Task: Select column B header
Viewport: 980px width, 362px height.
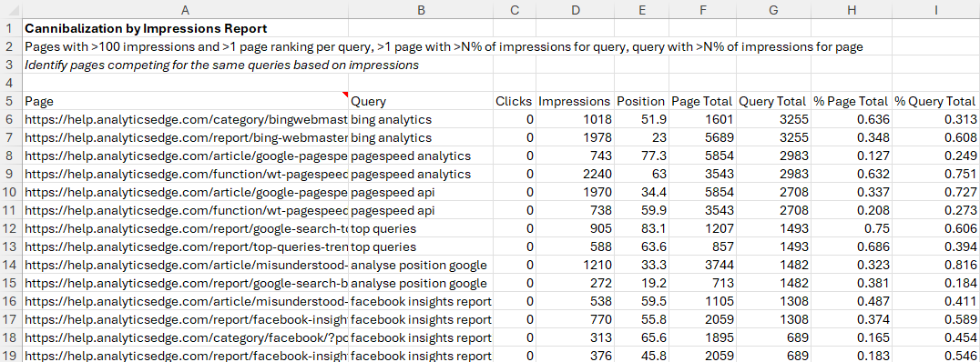Action: coord(421,9)
